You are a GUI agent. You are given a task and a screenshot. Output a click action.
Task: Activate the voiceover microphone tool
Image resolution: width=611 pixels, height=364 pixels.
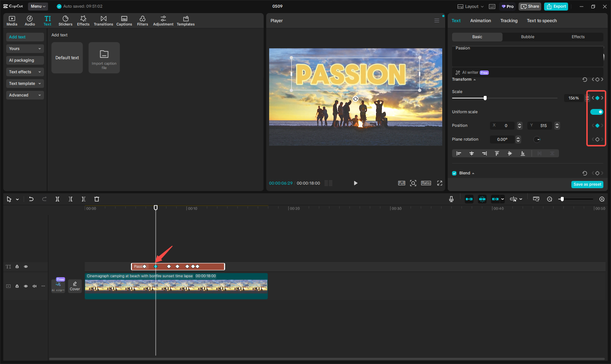point(451,199)
